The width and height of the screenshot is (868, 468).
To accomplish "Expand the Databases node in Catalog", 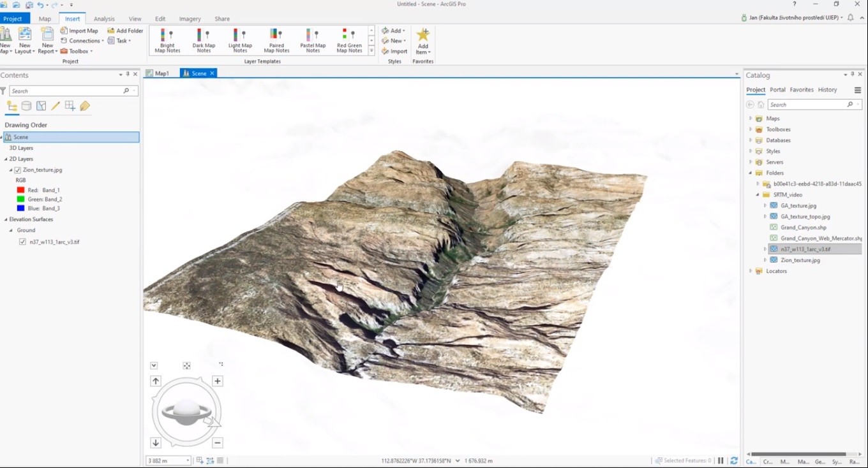I will tap(751, 140).
